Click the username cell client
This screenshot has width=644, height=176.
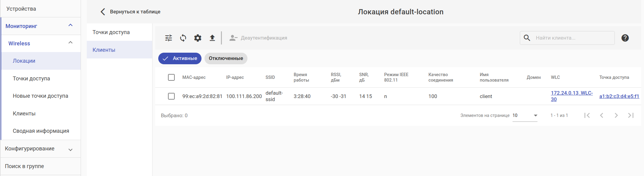click(x=486, y=96)
